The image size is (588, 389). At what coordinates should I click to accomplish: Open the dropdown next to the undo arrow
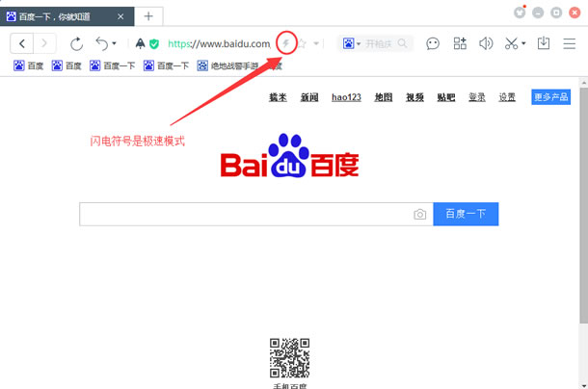[x=114, y=43]
